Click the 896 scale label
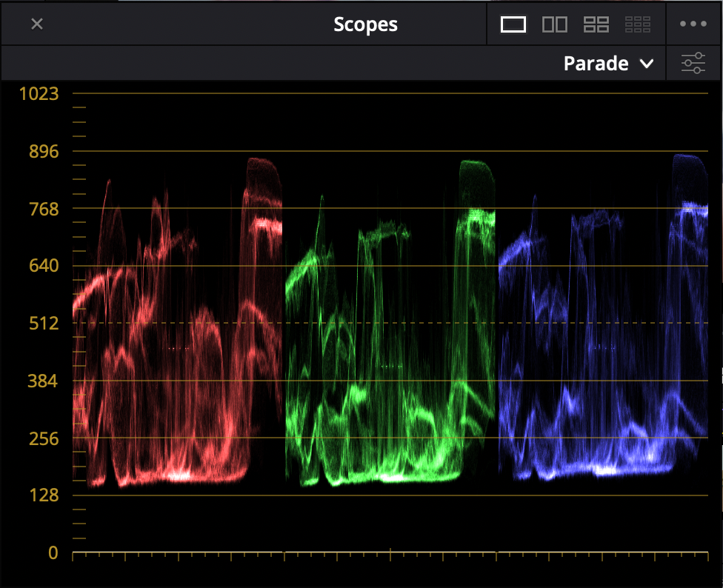 [43, 151]
